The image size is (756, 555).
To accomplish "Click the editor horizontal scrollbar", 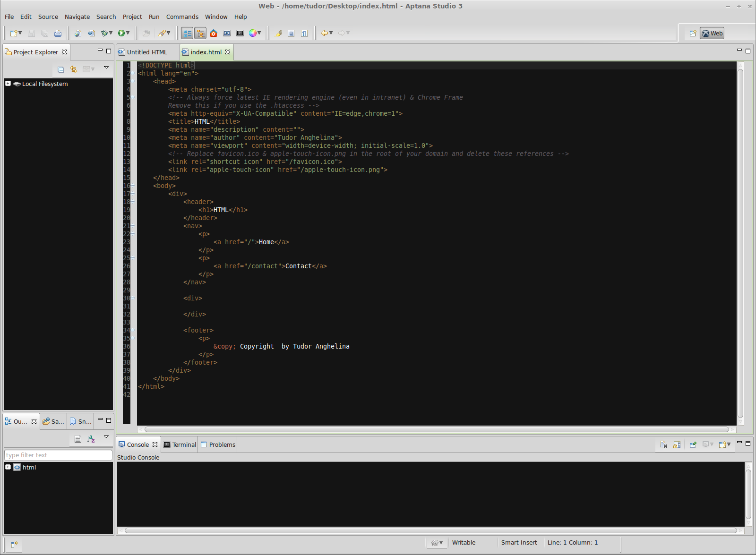I will coord(437,429).
